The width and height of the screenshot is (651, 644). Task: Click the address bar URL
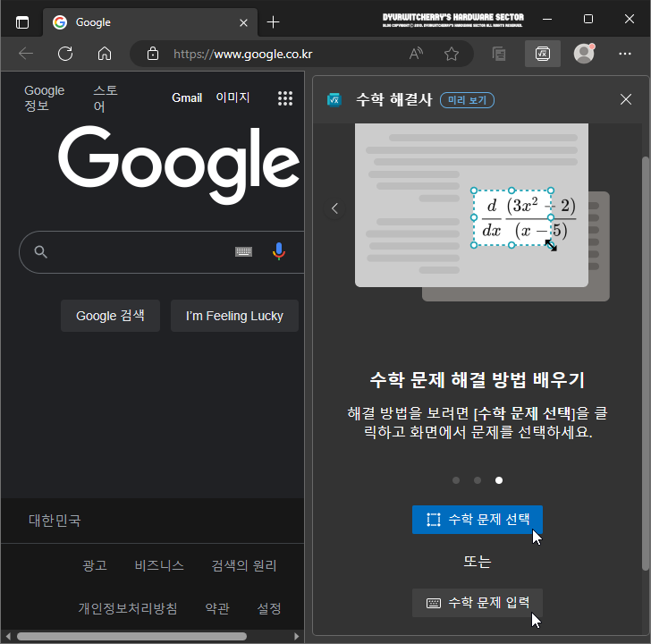tap(243, 54)
